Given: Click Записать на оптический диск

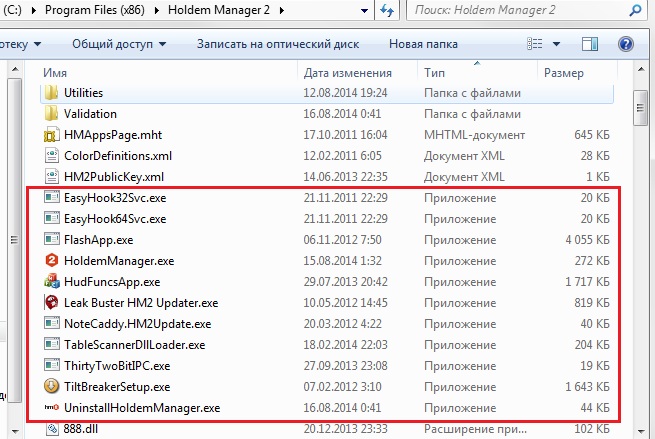Looking at the screenshot, I should (278, 44).
